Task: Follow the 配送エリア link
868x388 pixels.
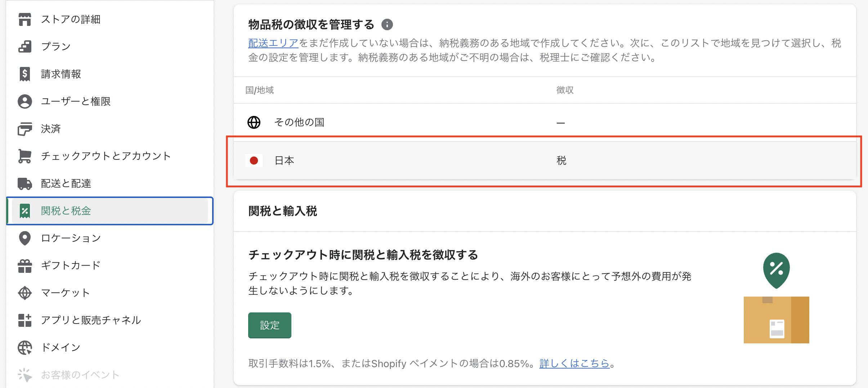Action: tap(273, 43)
